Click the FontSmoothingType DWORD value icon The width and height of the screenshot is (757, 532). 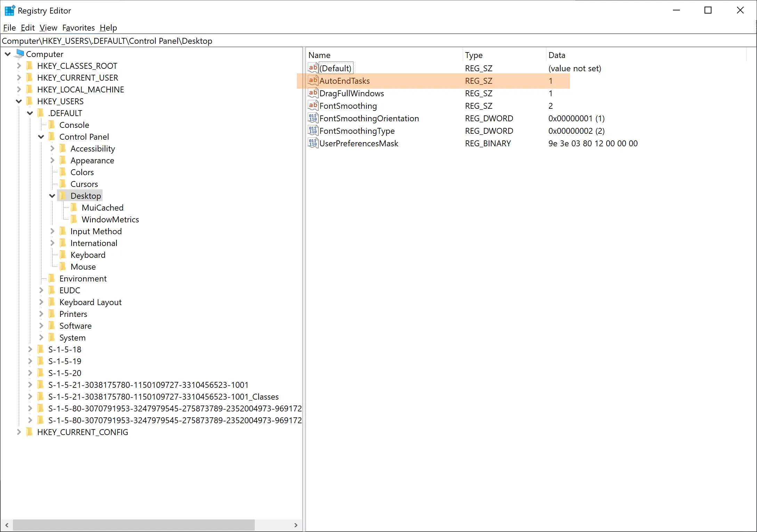[313, 131]
